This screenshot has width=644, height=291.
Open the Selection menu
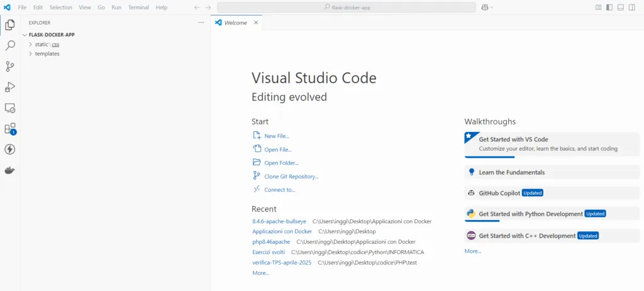[x=61, y=8]
